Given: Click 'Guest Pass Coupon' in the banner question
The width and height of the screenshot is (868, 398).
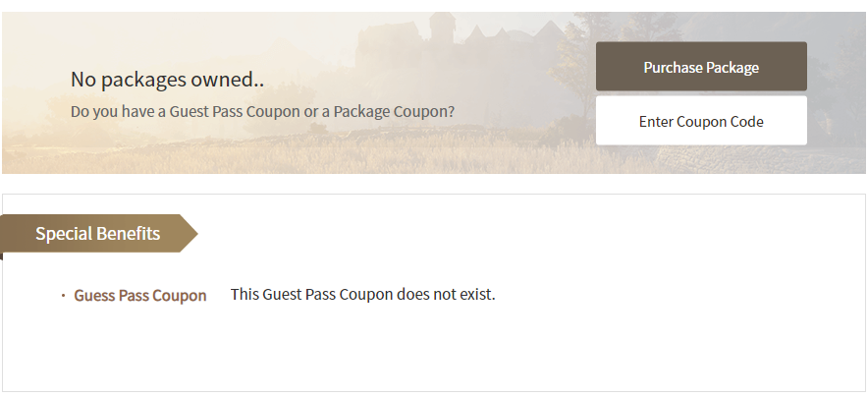Looking at the screenshot, I should point(235,111).
